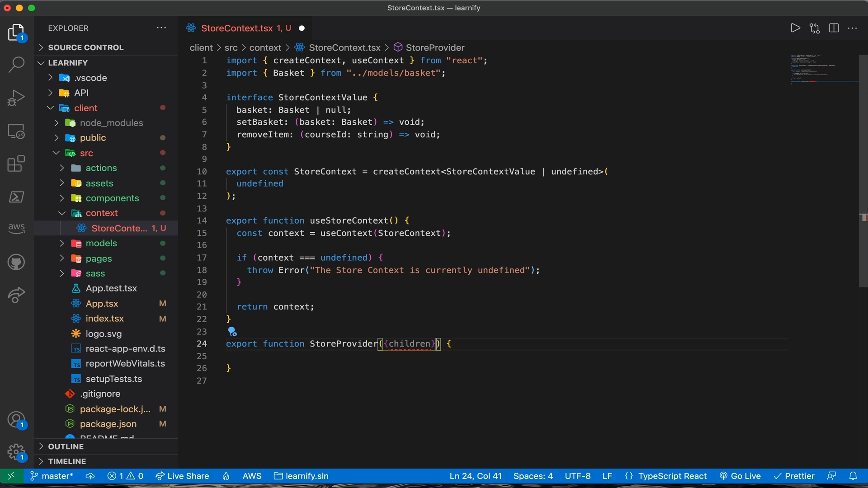Click the TypeScript React language mode
The image size is (868, 488).
[x=672, y=475]
